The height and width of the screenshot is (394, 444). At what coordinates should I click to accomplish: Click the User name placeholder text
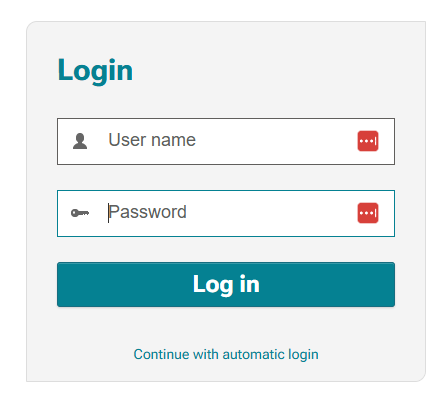click(x=152, y=140)
